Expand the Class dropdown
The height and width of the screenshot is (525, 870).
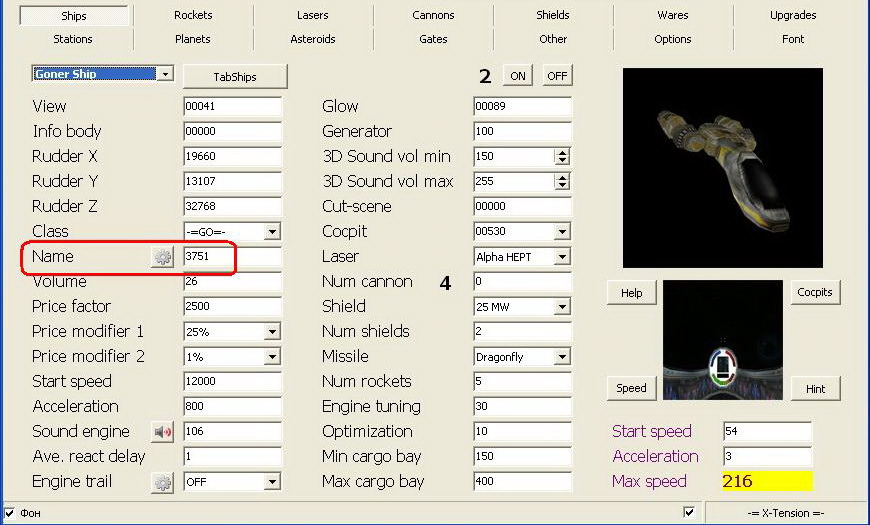[272, 232]
